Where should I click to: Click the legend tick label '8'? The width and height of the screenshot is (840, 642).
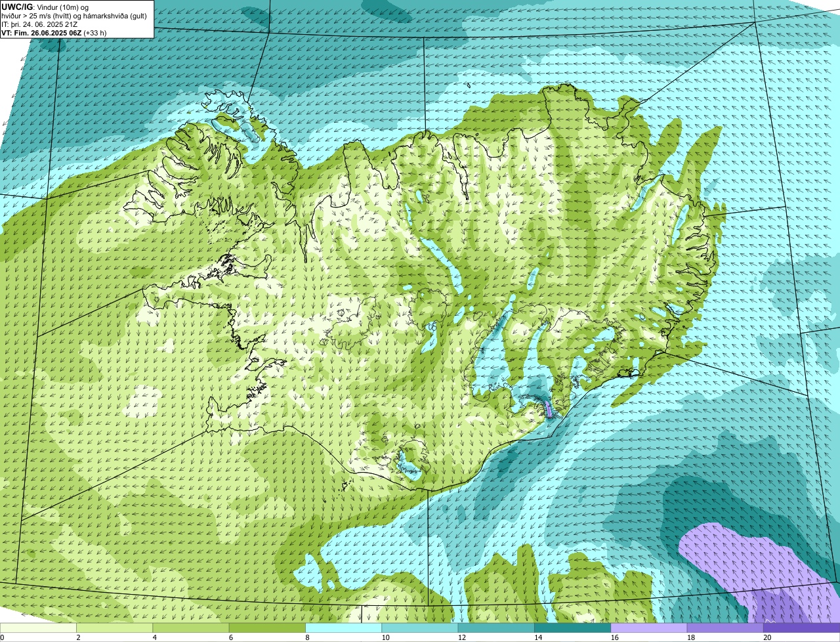[306, 637]
